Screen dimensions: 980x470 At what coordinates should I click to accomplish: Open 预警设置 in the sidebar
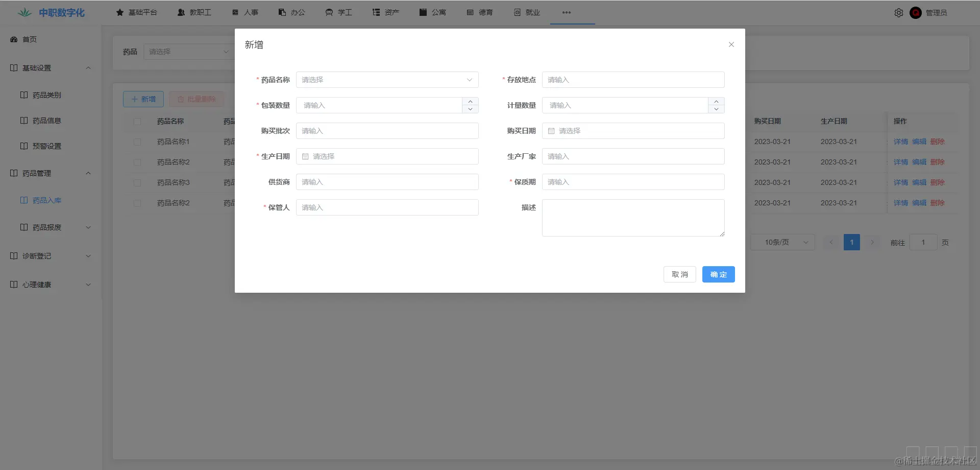pos(51,146)
